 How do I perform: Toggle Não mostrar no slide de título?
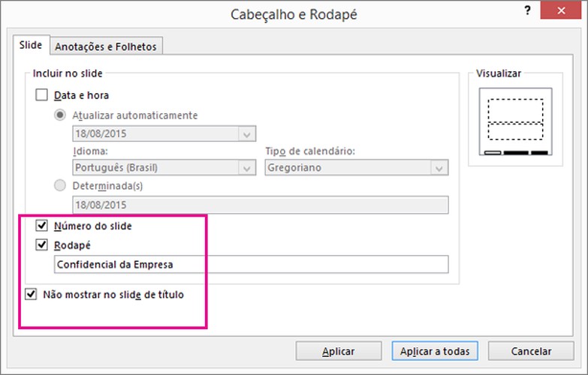[x=32, y=295]
